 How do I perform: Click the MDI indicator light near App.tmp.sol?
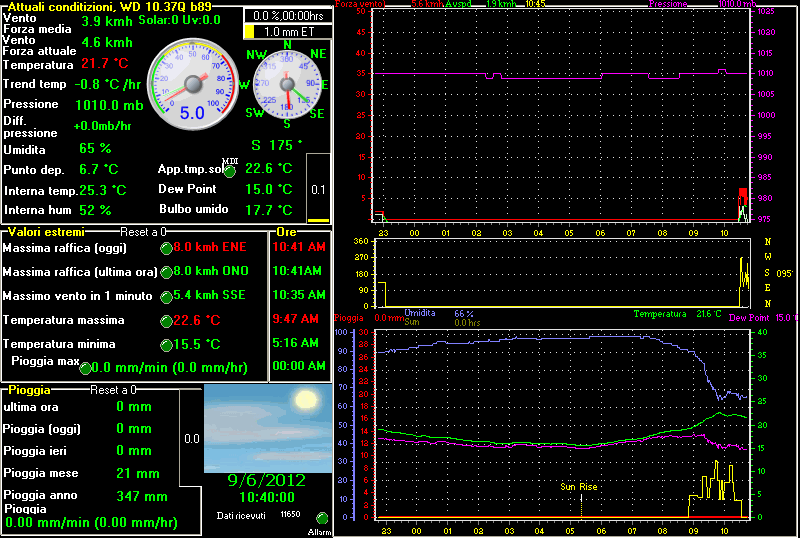[x=230, y=172]
